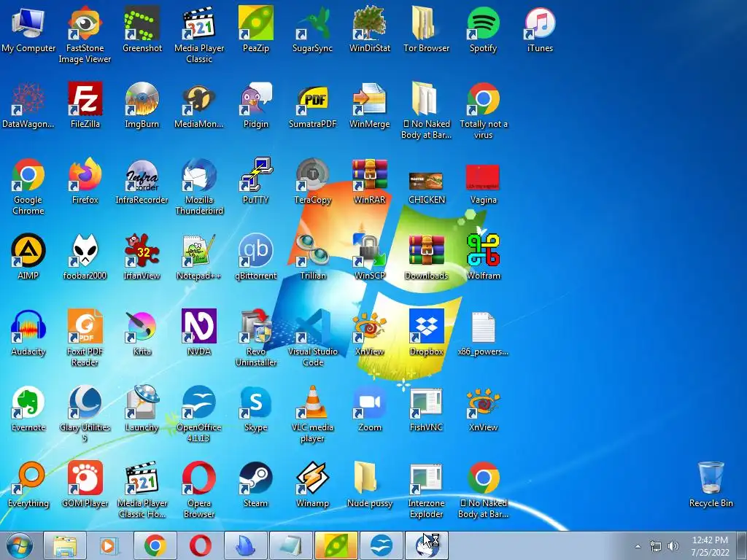The height and width of the screenshot is (560, 747).
Task: Open SugarSync hummingbird icon
Action: point(312,29)
